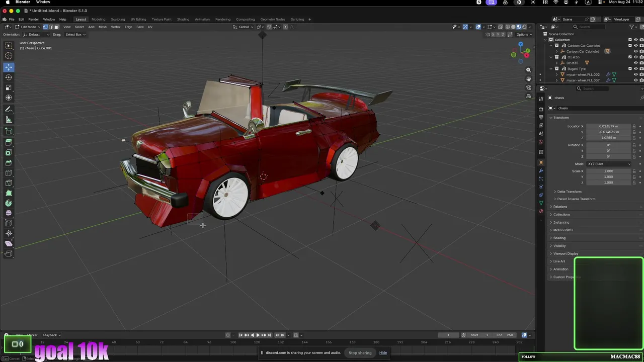Select the Shear tool
Screen dimensions: 644x362
[x=9, y=243]
